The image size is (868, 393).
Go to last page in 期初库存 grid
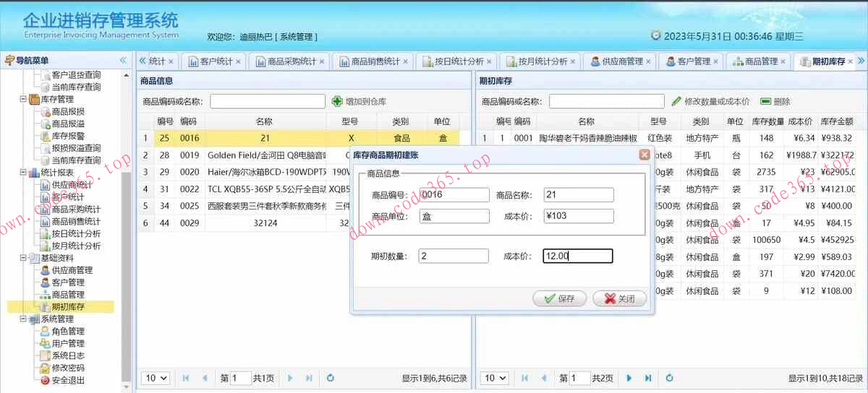pyautogui.click(x=648, y=378)
